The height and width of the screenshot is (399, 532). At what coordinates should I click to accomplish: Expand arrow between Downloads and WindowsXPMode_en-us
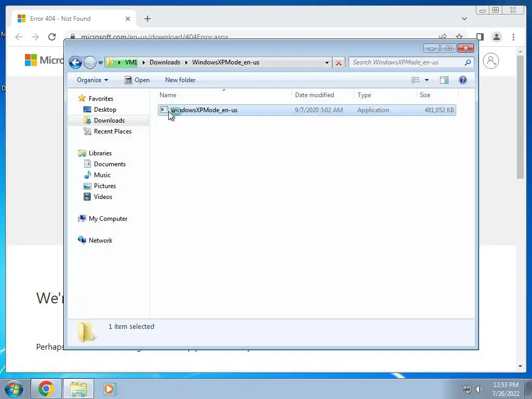point(187,62)
